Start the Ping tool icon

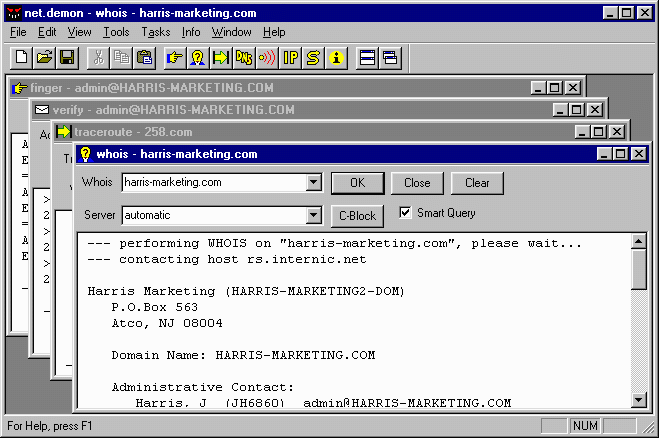point(267,58)
